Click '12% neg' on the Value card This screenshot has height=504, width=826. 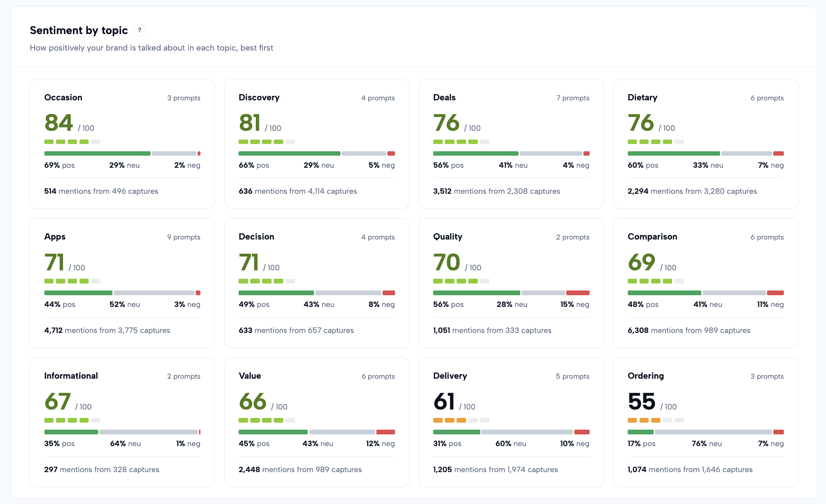pos(380,444)
